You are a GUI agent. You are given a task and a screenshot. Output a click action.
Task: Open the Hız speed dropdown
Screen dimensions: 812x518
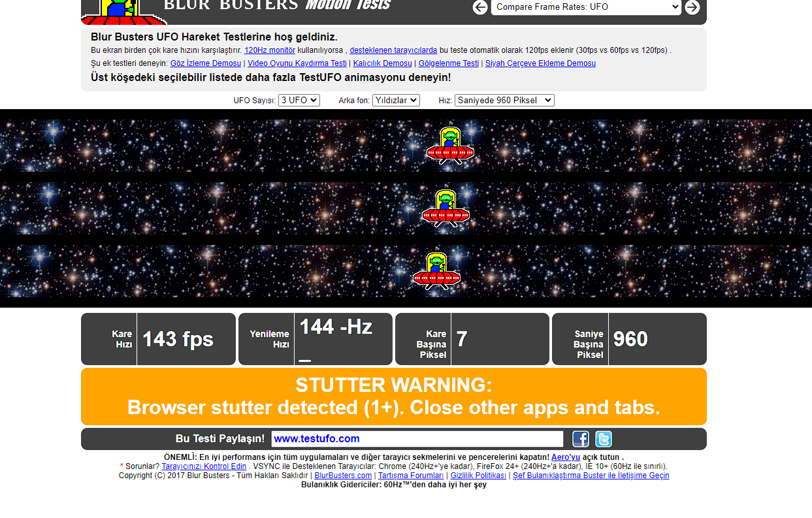[504, 100]
